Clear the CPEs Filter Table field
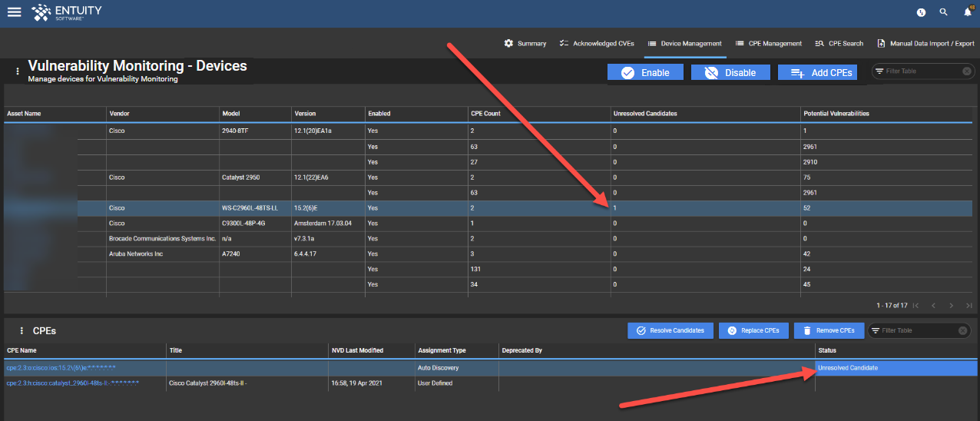Screen dimensions: 980x421 963,330
